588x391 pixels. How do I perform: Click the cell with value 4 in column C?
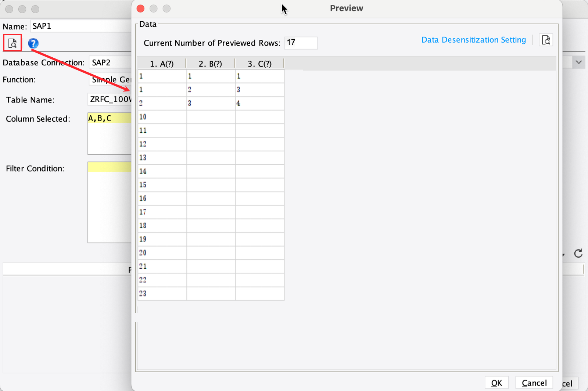pos(260,103)
